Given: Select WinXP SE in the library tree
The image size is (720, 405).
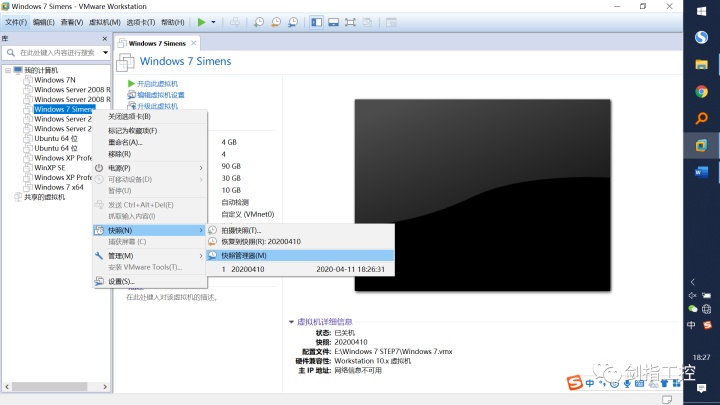Looking at the screenshot, I should pyautogui.click(x=50, y=168).
